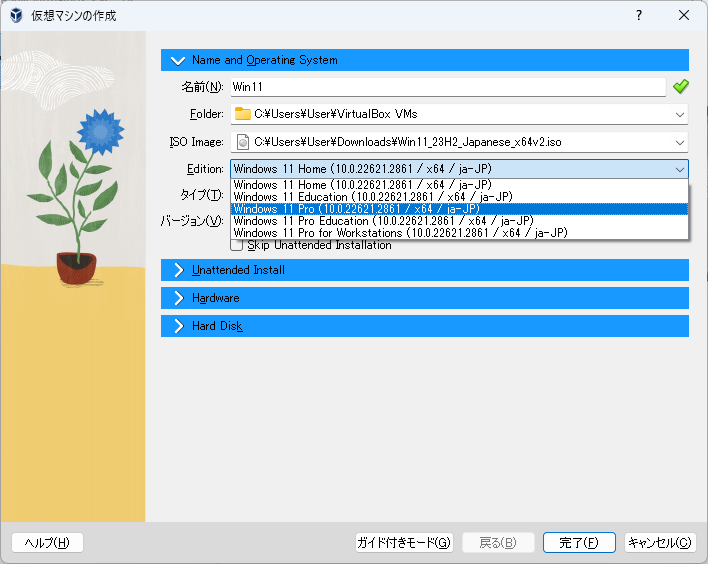Image resolution: width=708 pixels, height=564 pixels.
Task: Click the ヘルプ(H) button
Action: point(47,542)
